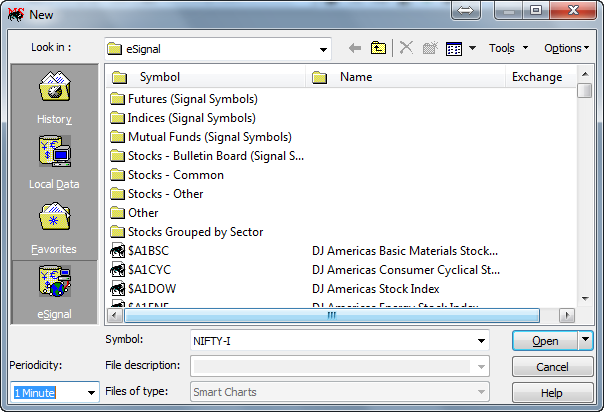This screenshot has width=604, height=412.
Task: Click the vertical scrollbar down arrow
Action: (585, 299)
